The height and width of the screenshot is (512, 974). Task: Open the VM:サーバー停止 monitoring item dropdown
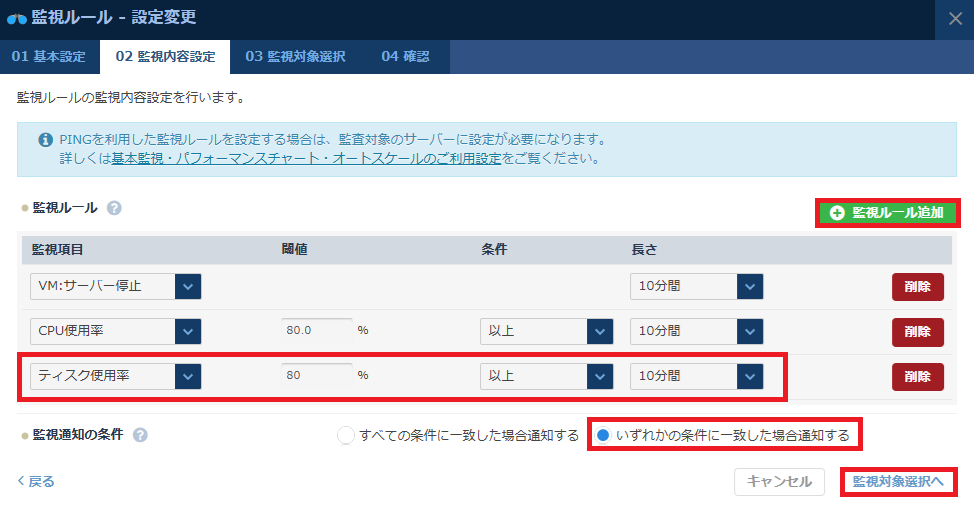pyautogui.click(x=188, y=287)
